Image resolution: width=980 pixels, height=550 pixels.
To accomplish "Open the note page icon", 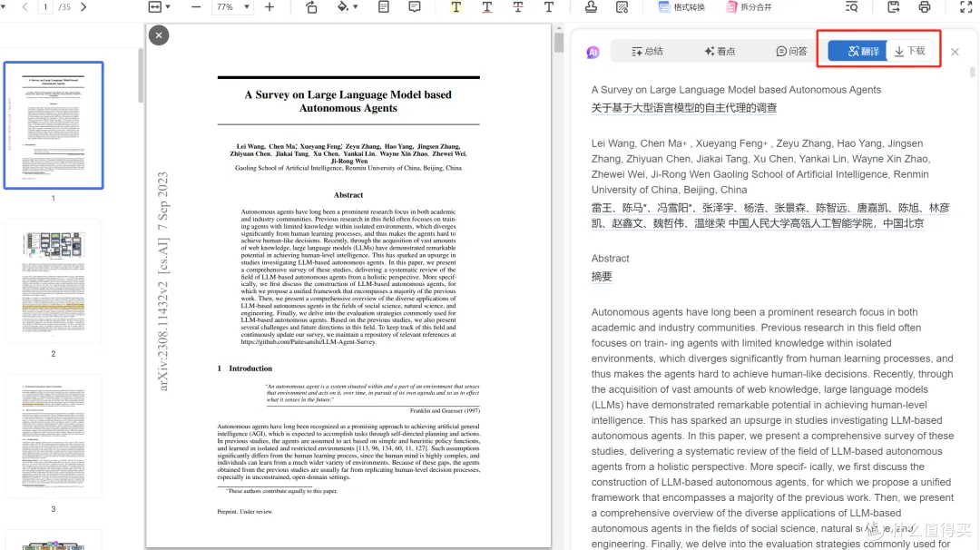I will (384, 7).
